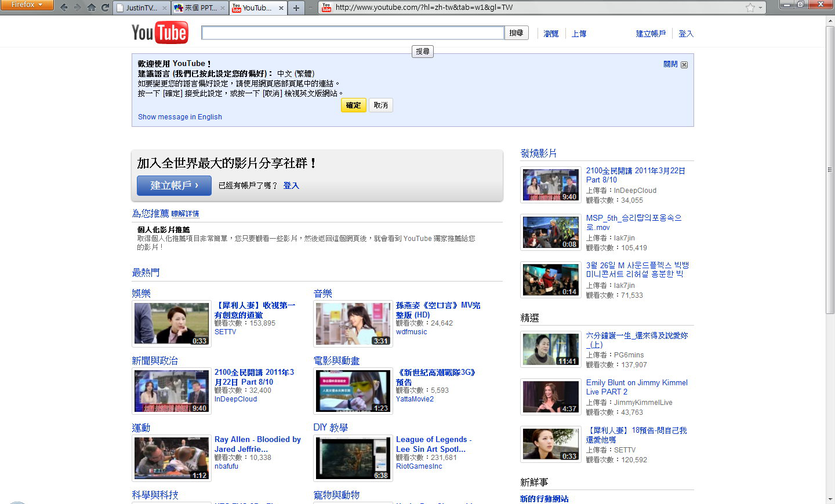Open the 上傳 link in the header
This screenshot has width=835, height=504.
(579, 34)
